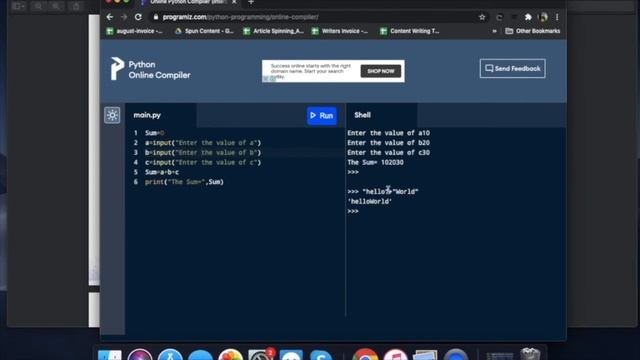Image resolution: width=640 pixels, height=360 pixels.
Task: Open the Other Bookmarks folder
Action: (533, 31)
